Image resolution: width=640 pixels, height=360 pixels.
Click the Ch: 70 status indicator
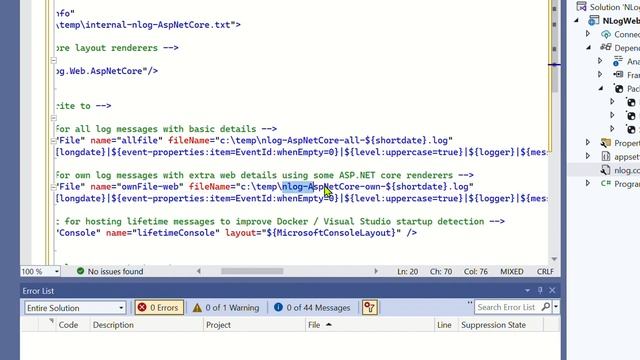coord(441,271)
